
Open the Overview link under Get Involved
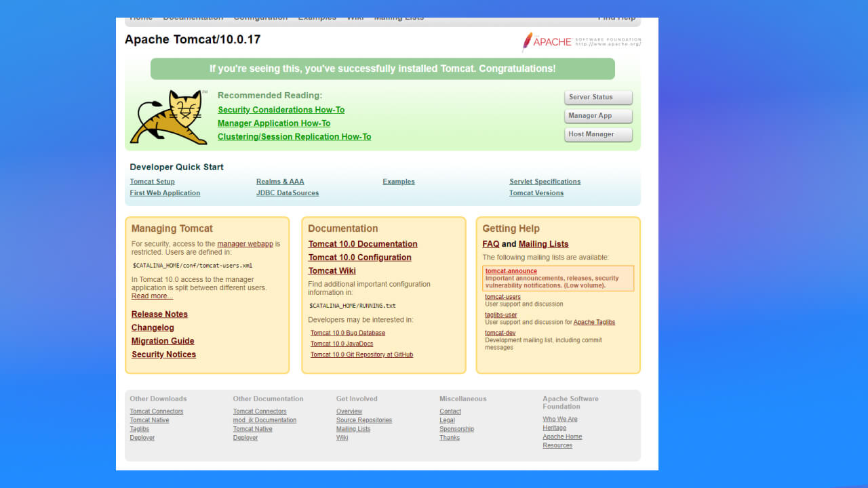(349, 411)
